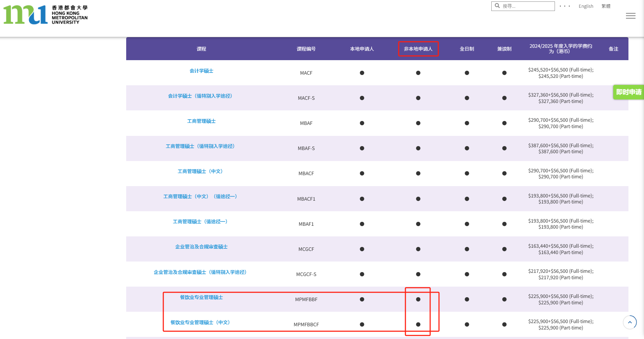The width and height of the screenshot is (644, 339).
Task: Open 工商管理硕士（中文） course link
Action: [x=201, y=171]
